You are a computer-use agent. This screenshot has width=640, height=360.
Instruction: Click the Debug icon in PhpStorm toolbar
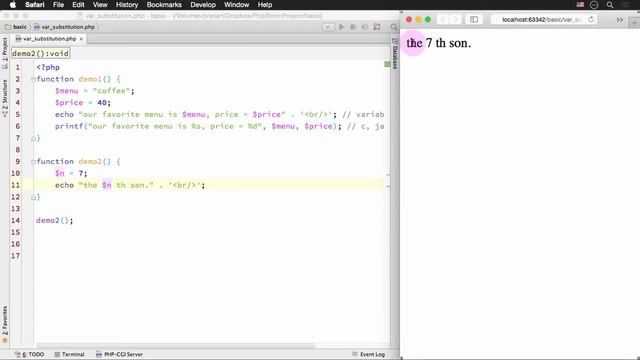(x=353, y=27)
